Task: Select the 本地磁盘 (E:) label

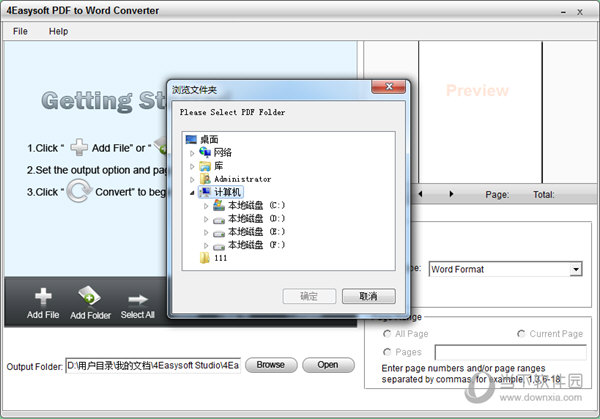Action: pyautogui.click(x=256, y=232)
